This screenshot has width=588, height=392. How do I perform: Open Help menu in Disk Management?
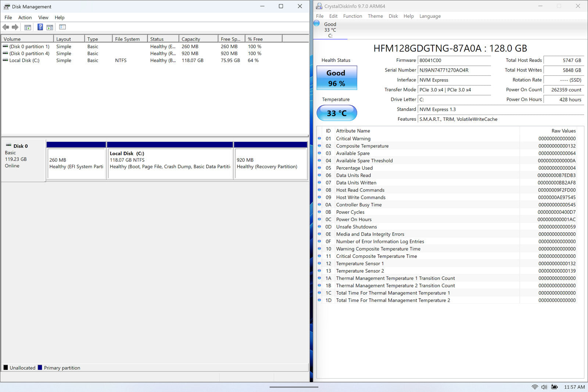[x=60, y=17]
